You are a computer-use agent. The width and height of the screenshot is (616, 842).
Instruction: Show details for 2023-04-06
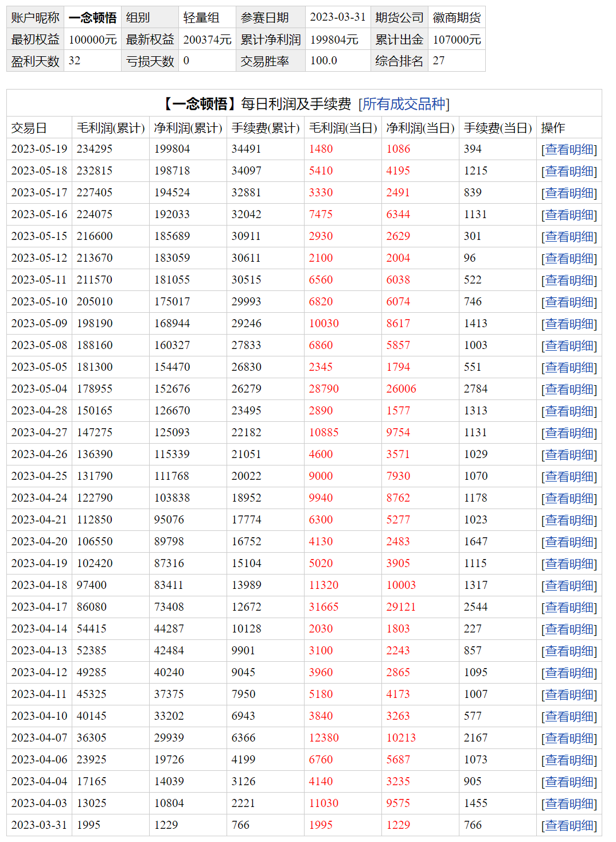(x=569, y=760)
